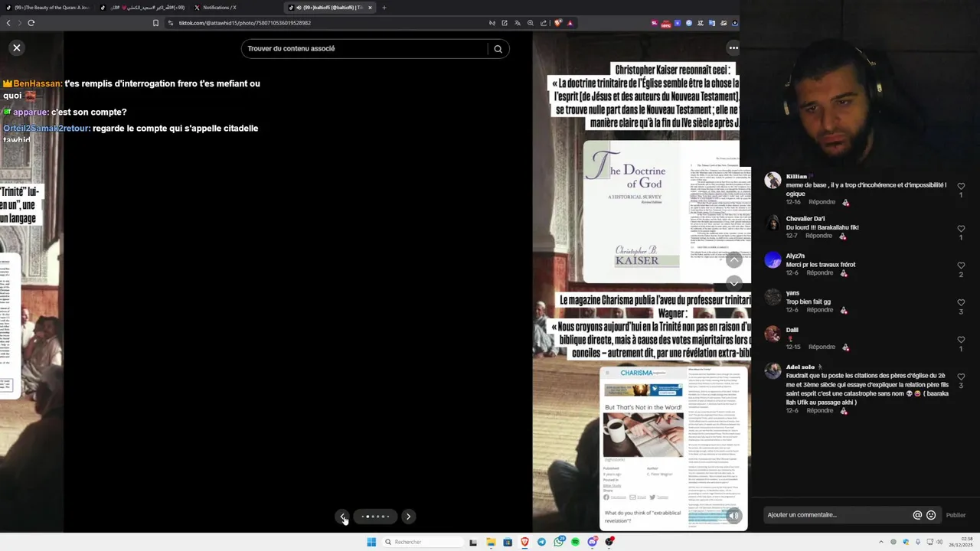
Task: Open Telegram from the taskbar
Action: point(541,542)
